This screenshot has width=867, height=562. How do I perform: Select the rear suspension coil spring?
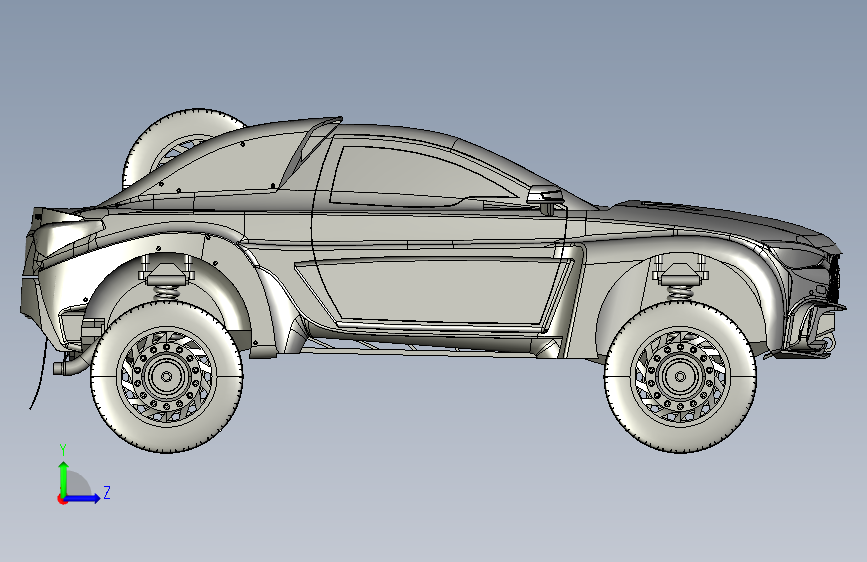(166, 292)
